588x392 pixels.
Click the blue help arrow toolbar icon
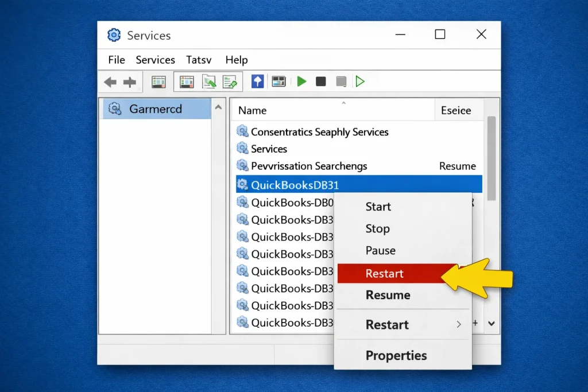[258, 81]
